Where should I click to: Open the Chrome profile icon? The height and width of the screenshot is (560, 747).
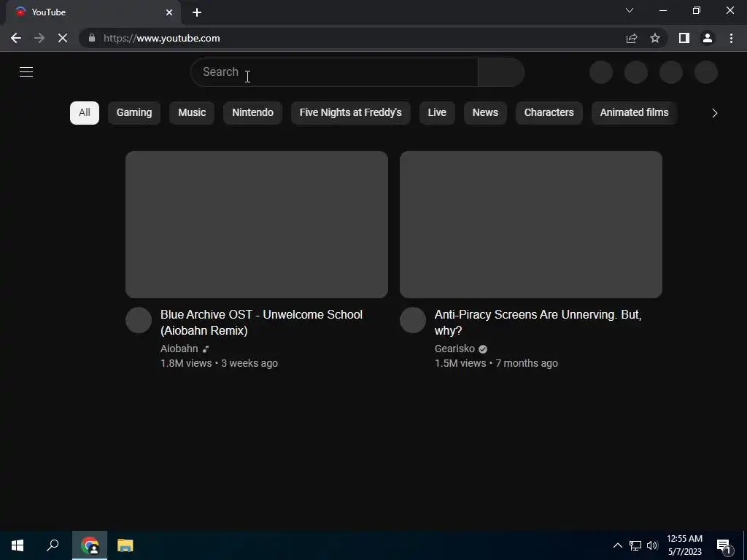(708, 38)
